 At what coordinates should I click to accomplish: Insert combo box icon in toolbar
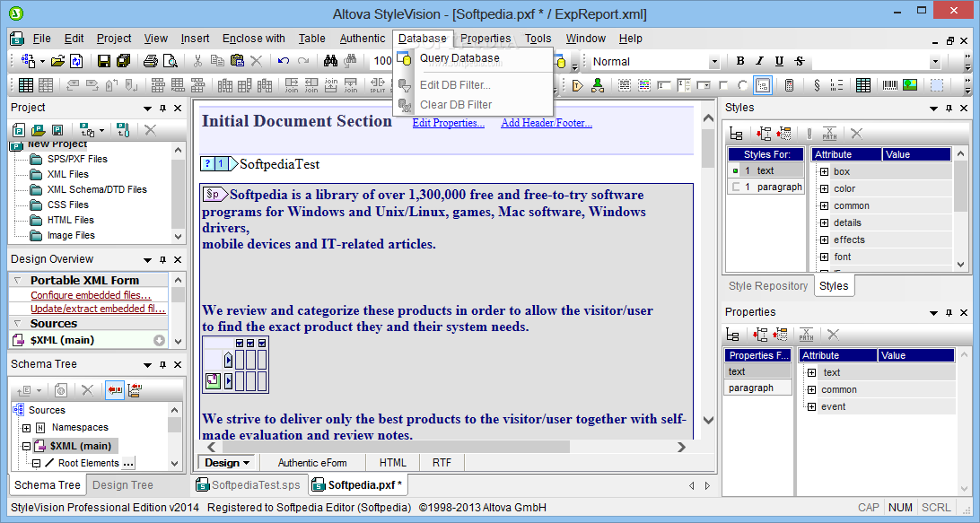tap(704, 85)
